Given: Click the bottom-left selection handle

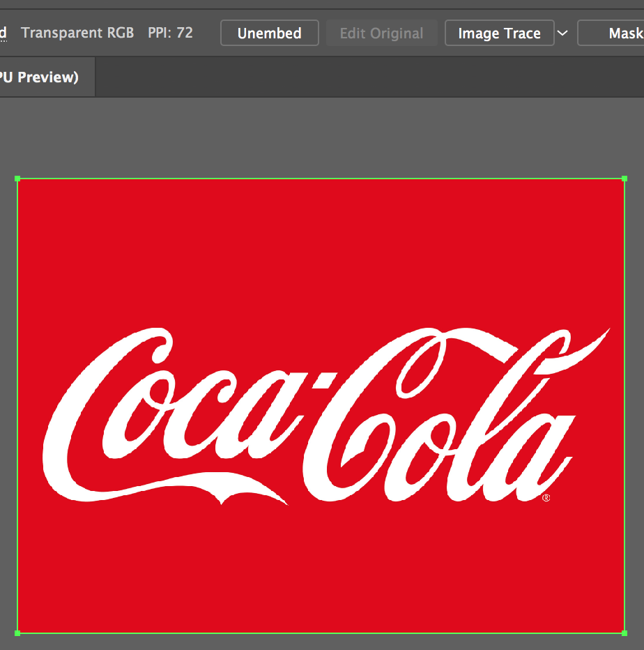Looking at the screenshot, I should click(17, 633).
